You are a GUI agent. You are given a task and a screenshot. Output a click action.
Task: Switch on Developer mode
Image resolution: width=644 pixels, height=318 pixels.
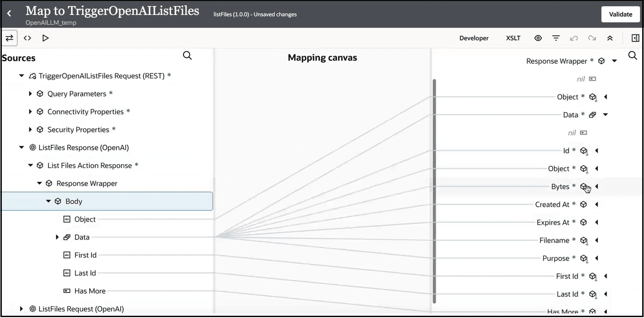tap(474, 38)
